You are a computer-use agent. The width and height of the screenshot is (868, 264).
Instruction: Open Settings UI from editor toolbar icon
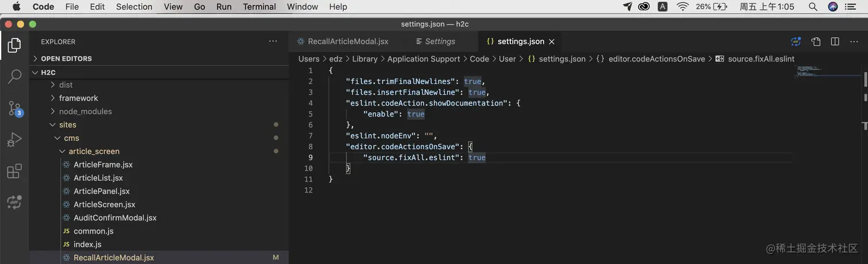pyautogui.click(x=816, y=41)
